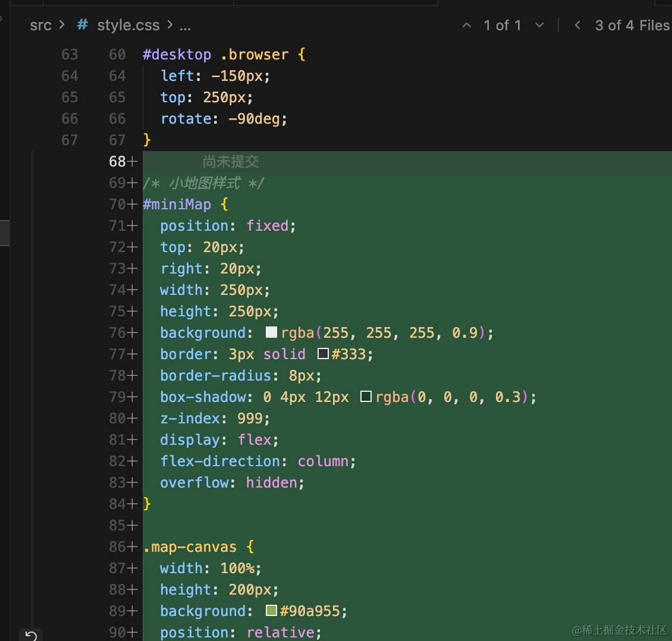Click the 'display: flex' declaration
This screenshot has width=672, height=641.
(x=219, y=439)
